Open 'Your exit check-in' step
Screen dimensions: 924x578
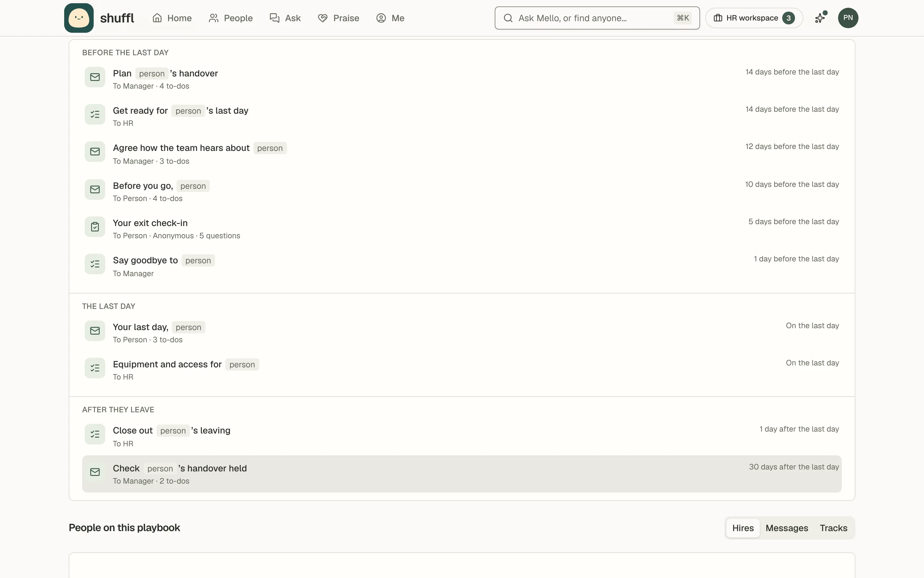(462, 228)
